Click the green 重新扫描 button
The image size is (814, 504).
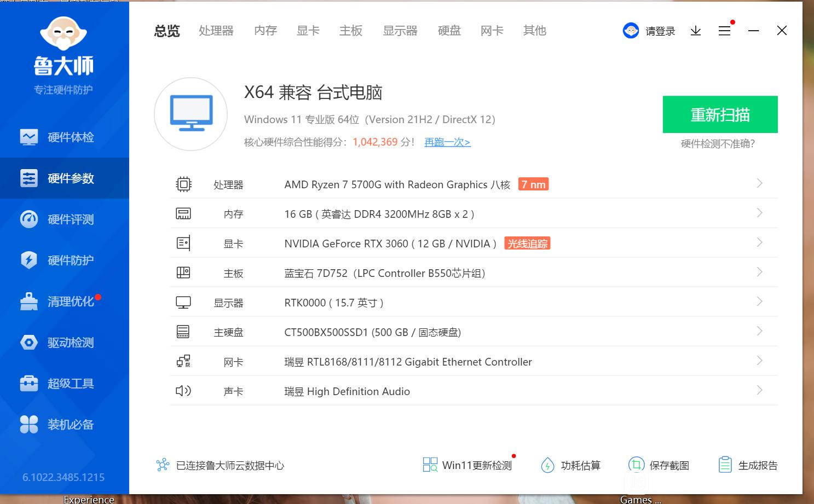720,114
